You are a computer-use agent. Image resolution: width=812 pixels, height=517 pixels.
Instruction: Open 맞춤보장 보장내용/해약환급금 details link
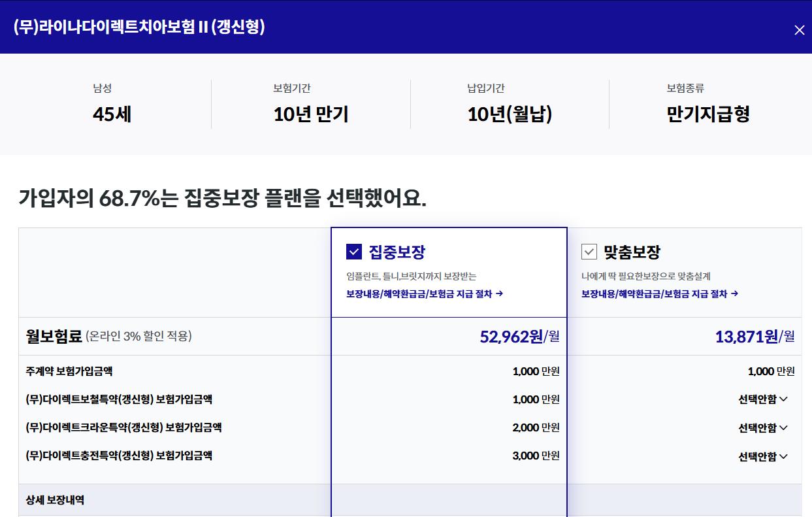659,294
